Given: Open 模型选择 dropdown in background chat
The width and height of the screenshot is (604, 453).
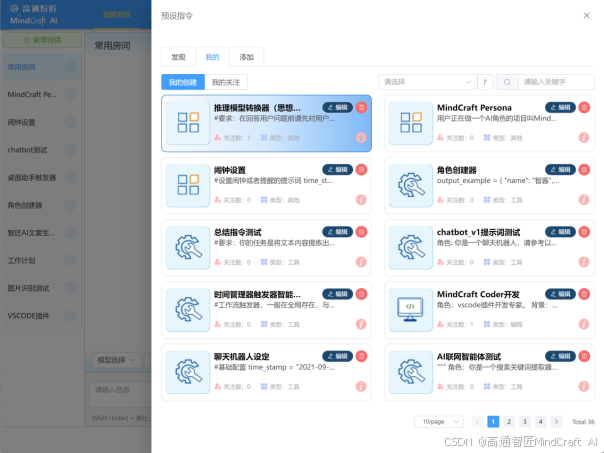Looking at the screenshot, I should point(116,360).
